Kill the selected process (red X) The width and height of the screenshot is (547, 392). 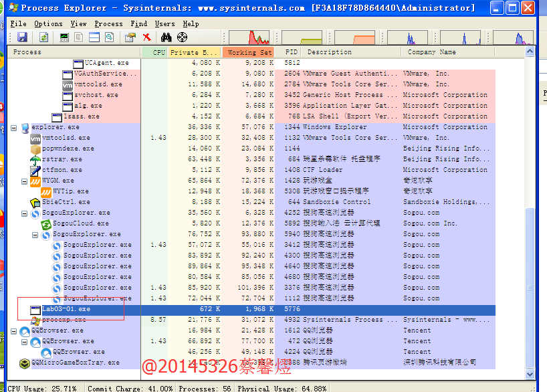click(x=146, y=37)
